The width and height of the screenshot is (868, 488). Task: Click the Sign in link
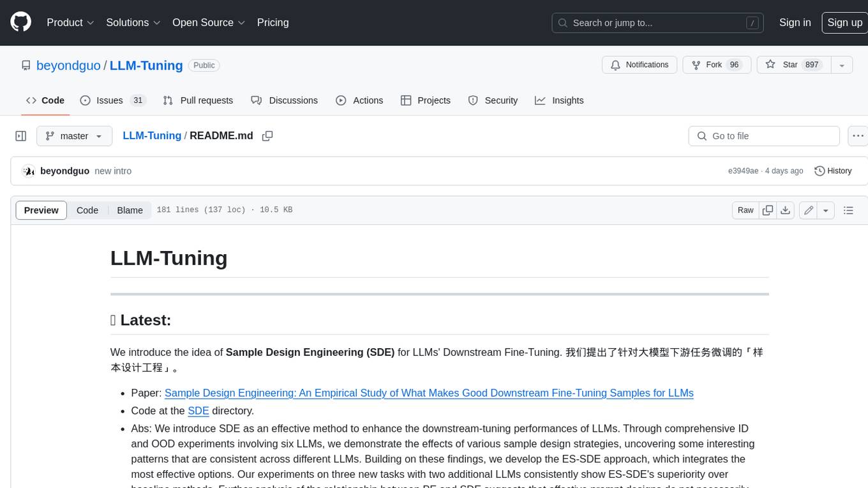(x=795, y=22)
